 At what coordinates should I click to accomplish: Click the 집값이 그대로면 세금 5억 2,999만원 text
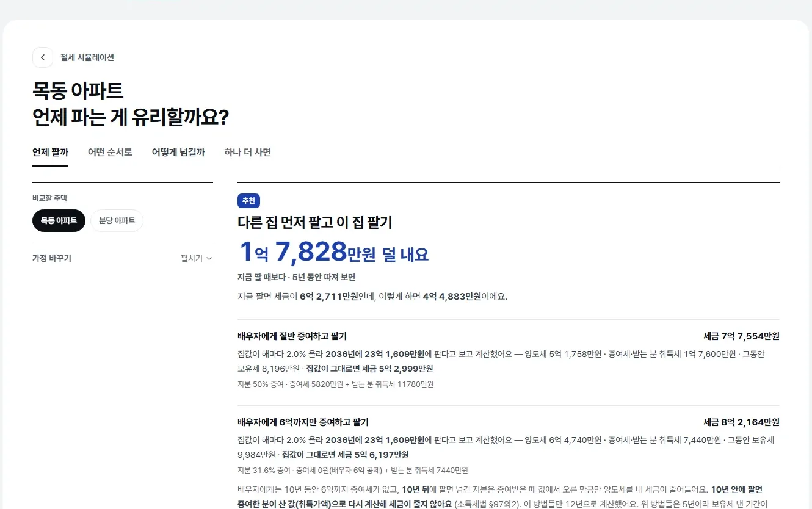tap(369, 369)
